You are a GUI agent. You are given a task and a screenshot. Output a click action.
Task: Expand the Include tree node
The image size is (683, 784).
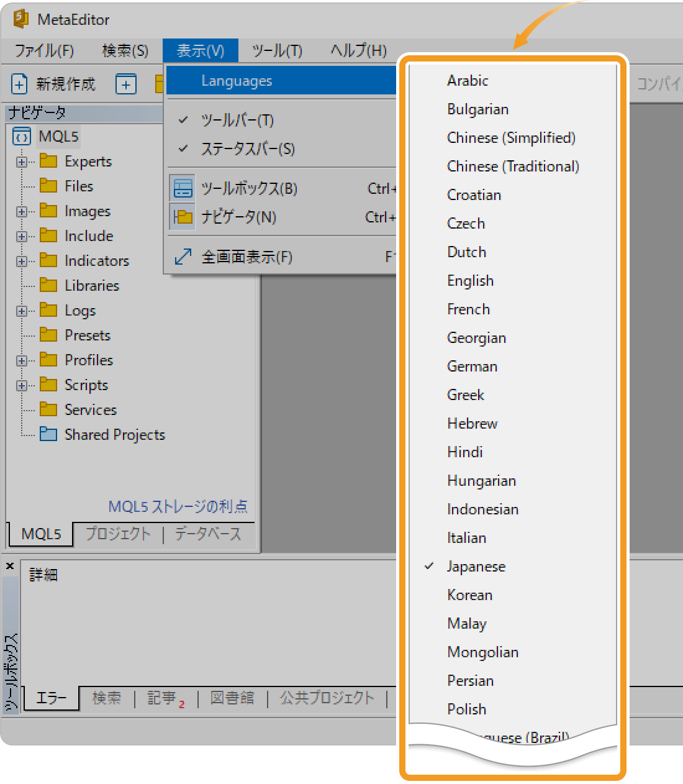point(22,236)
